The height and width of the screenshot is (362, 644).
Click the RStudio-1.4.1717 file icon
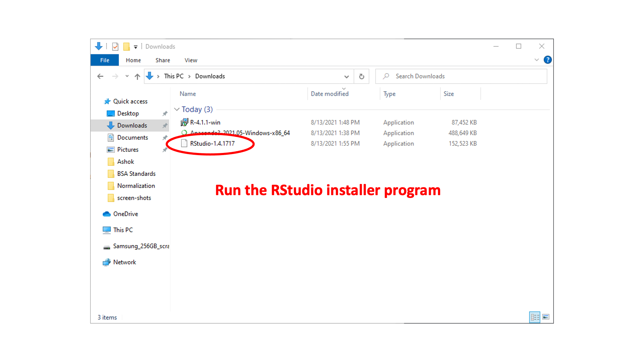(x=184, y=143)
